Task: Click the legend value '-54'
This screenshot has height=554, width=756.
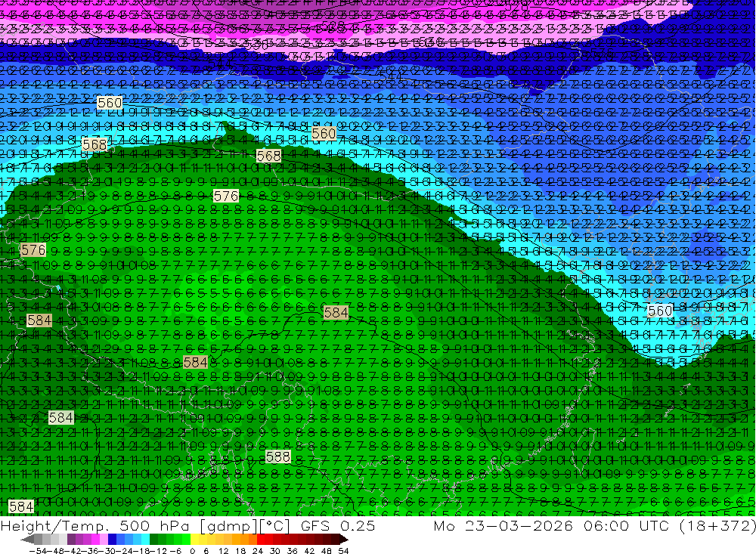Action: pyautogui.click(x=38, y=551)
